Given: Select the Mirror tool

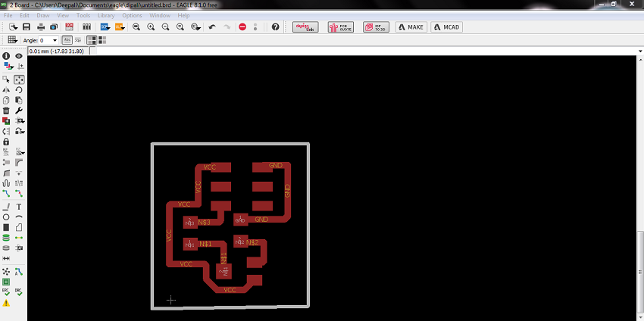Looking at the screenshot, I should [x=6, y=90].
